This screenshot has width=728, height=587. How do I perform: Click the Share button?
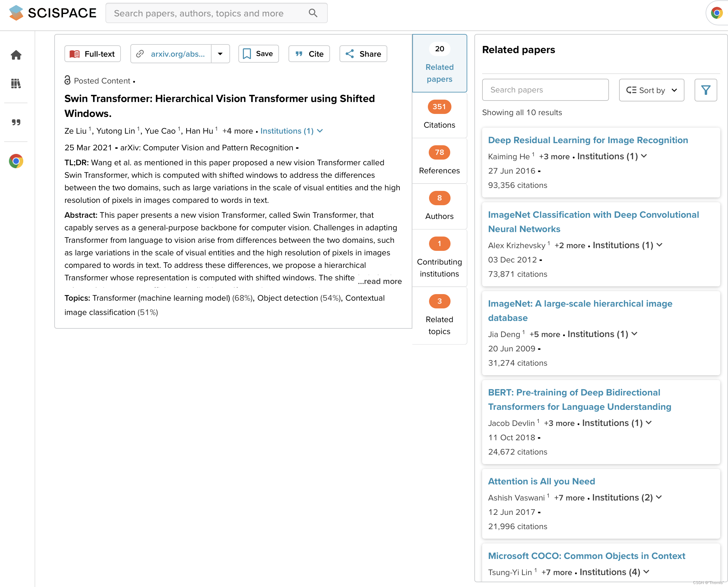363,54
